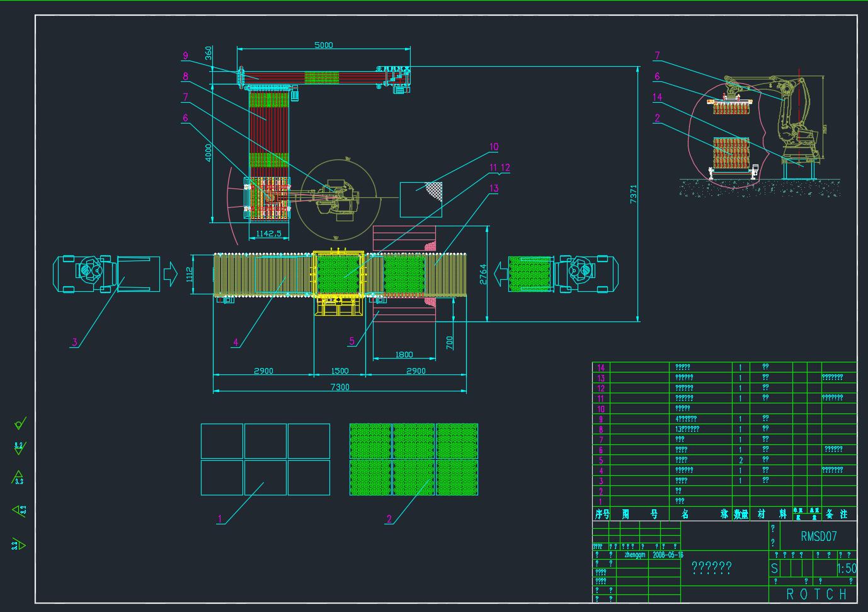868x612 pixels.
Task: Click the rectangle with hatched corner labeled 10
Action: pos(420,199)
